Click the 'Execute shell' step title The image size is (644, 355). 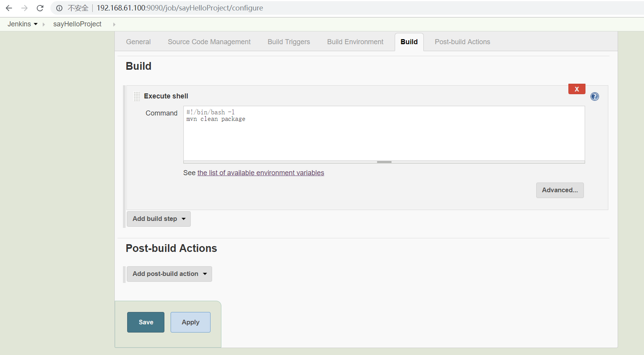166,96
